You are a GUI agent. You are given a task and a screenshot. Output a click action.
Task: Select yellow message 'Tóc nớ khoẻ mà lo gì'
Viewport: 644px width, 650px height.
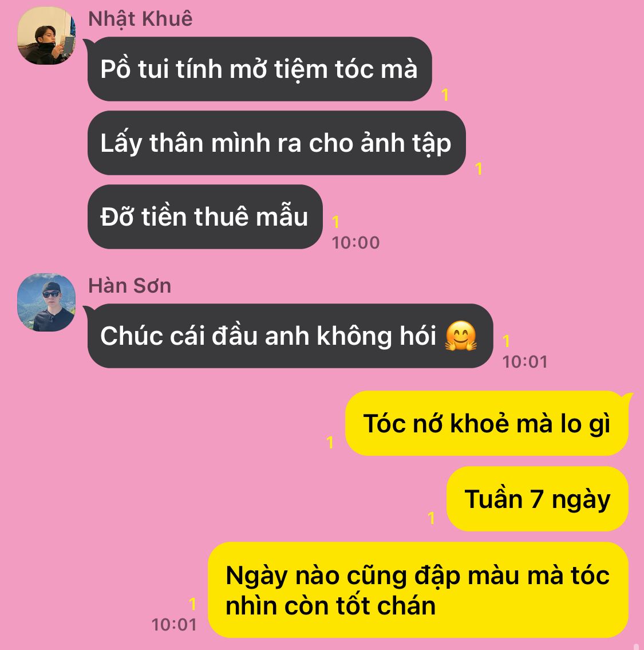pyautogui.click(x=487, y=424)
